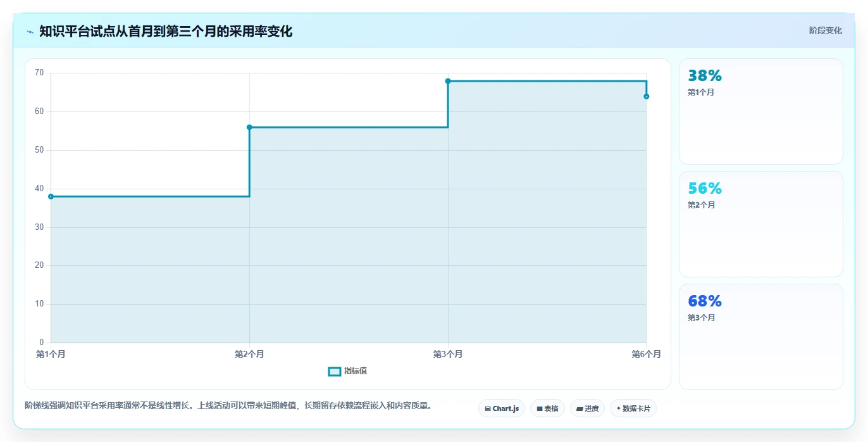This screenshot has height=442, width=868.
Task: Click the data point at 第3个月
Action: (x=448, y=81)
